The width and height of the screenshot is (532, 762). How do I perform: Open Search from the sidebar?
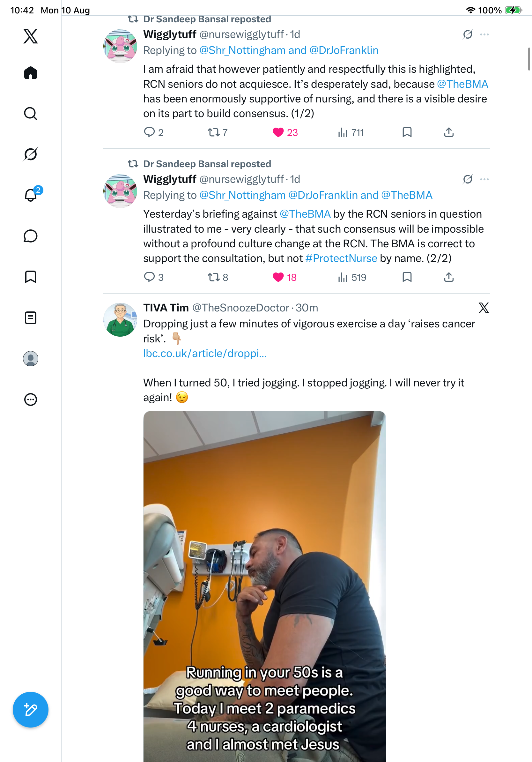pyautogui.click(x=31, y=114)
